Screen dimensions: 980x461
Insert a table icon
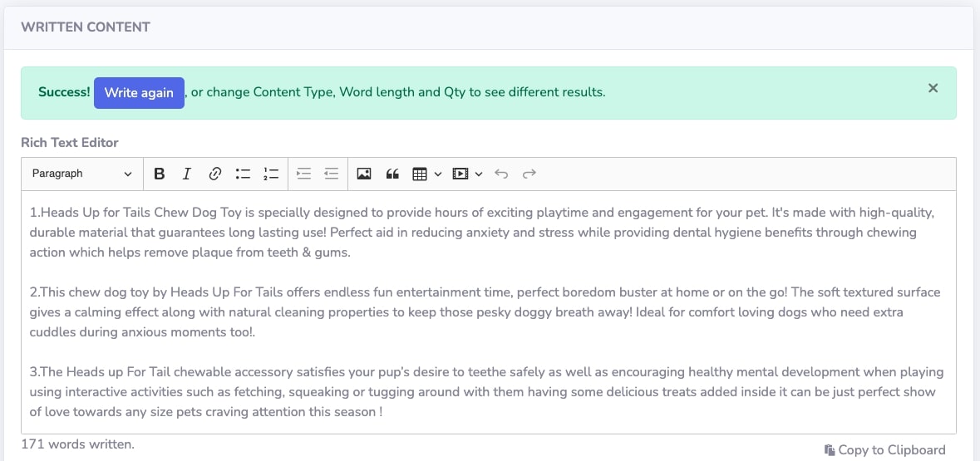pyautogui.click(x=420, y=174)
